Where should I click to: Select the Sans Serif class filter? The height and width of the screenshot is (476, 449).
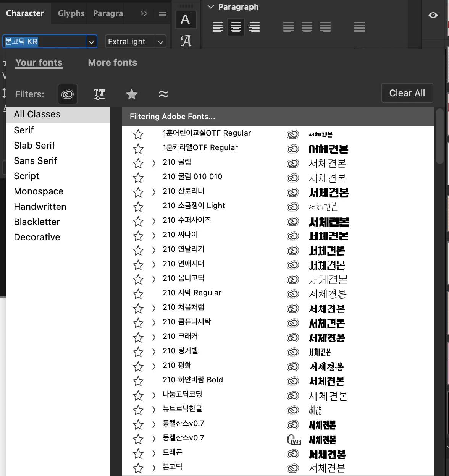36,161
